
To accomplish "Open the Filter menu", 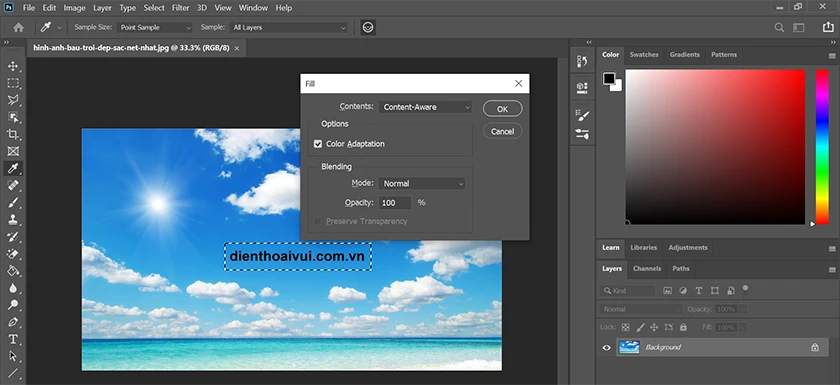I will click(x=181, y=7).
